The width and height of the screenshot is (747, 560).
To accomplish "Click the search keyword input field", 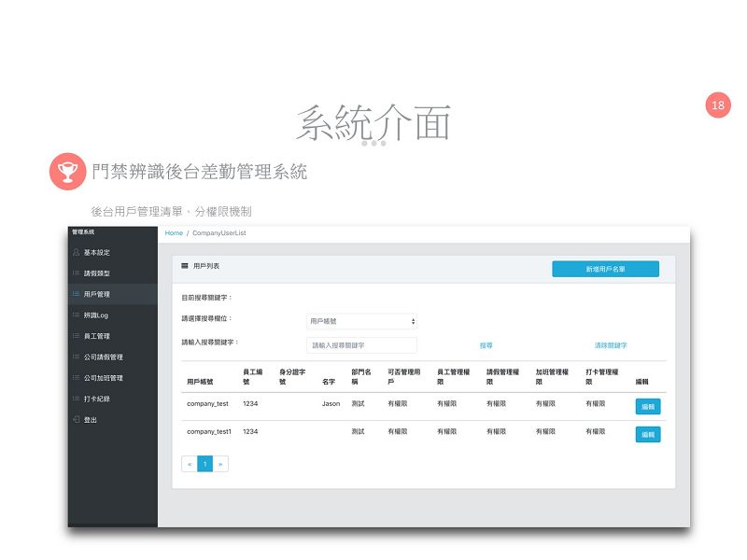I will click(x=361, y=345).
